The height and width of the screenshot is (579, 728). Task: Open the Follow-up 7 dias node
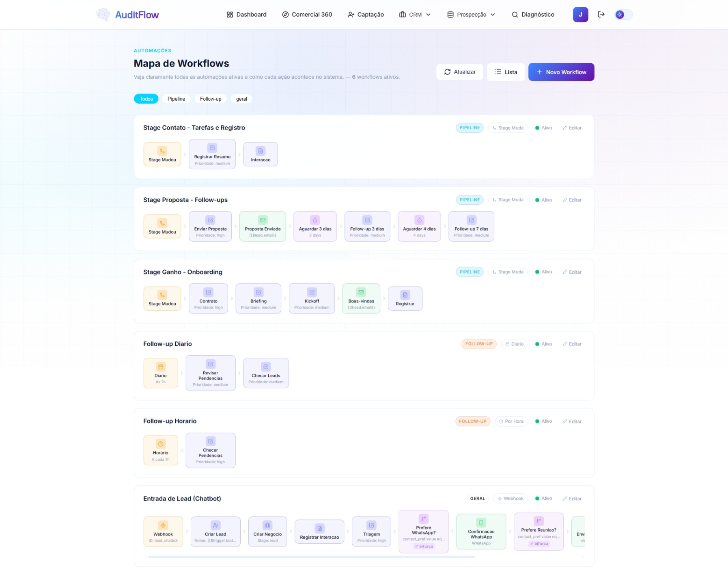(472, 226)
